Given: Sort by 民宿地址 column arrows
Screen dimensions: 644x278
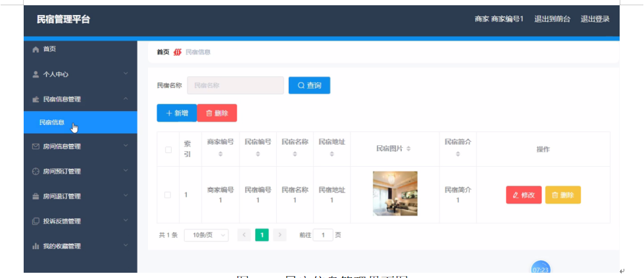Looking at the screenshot, I should [332, 154].
